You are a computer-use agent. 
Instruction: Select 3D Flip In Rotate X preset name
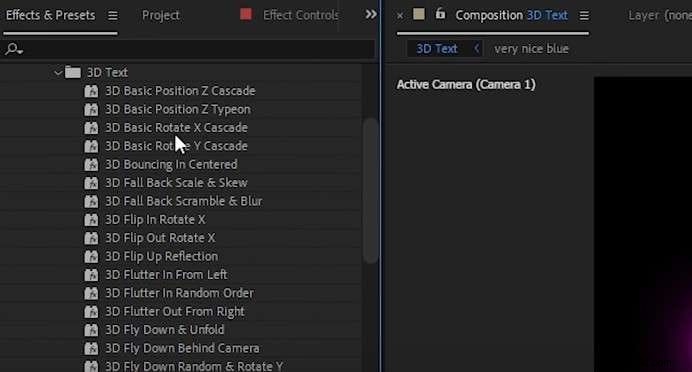tap(155, 219)
